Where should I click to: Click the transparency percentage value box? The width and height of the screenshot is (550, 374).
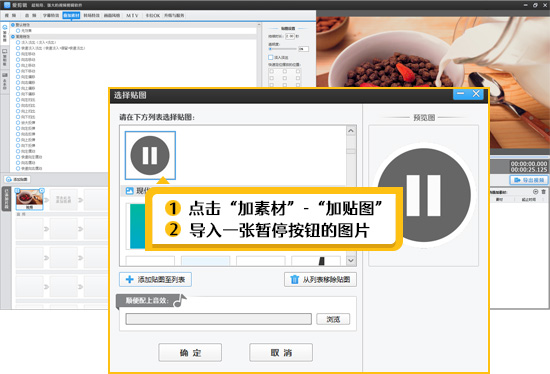pos(303,49)
